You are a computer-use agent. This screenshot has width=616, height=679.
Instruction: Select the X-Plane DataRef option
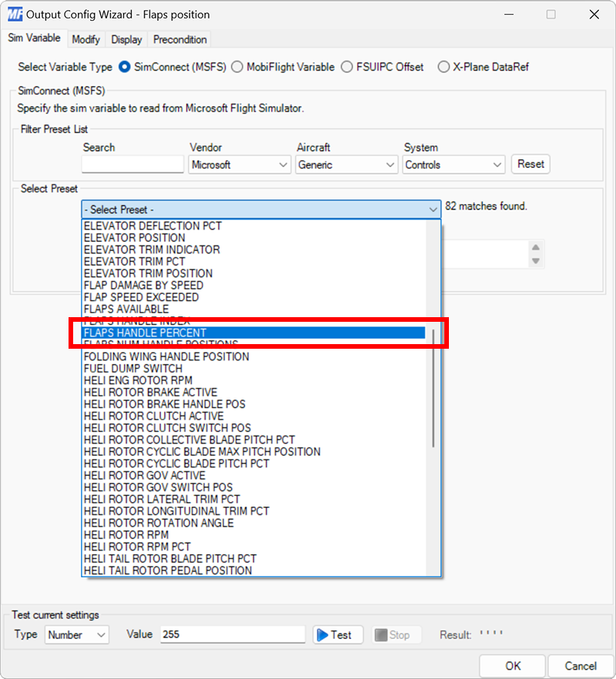(x=444, y=67)
